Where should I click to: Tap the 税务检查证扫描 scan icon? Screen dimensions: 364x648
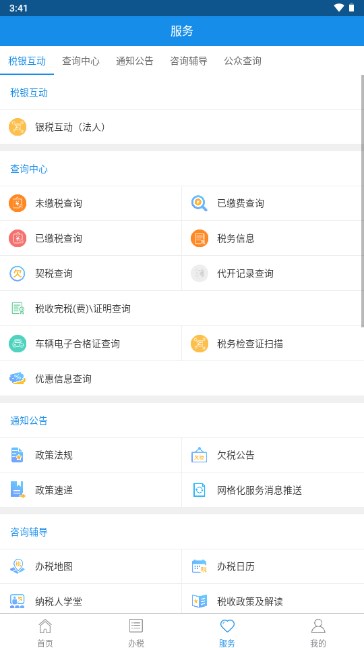pos(199,343)
